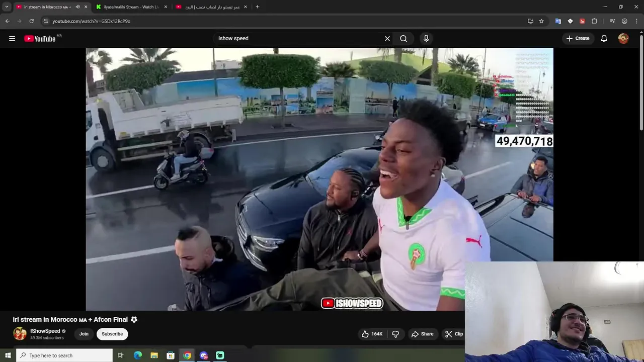Open YouTube notifications bell
Image resolution: width=644 pixels, height=362 pixels.
[x=604, y=39]
